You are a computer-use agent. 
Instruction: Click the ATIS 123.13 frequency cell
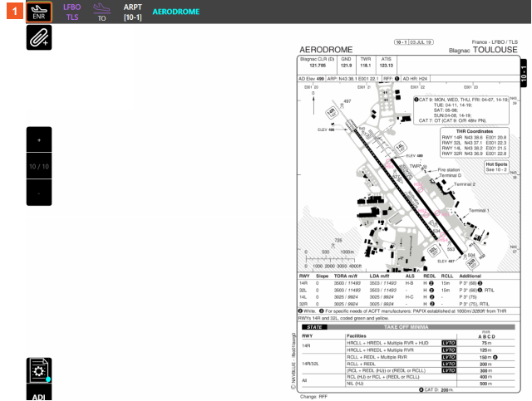pyautogui.click(x=386, y=65)
